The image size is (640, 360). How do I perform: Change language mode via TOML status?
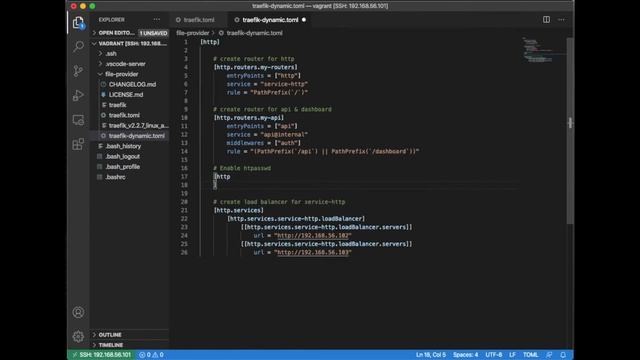pos(530,355)
